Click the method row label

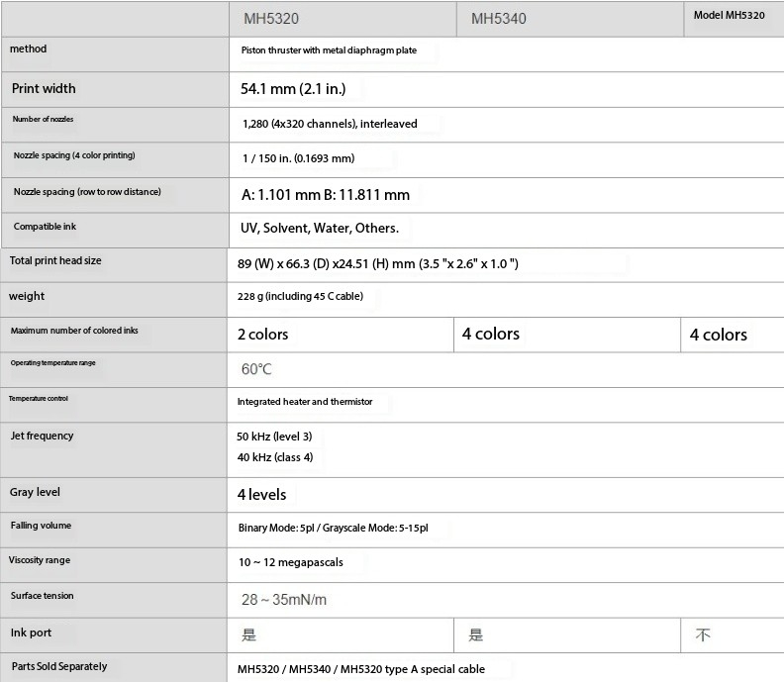(x=29, y=49)
